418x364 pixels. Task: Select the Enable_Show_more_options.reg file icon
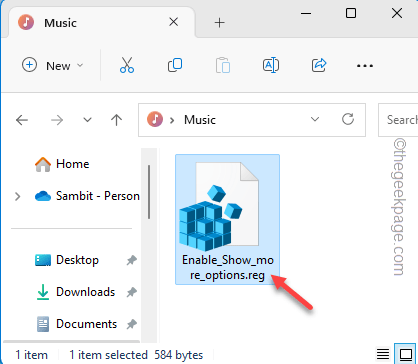tap(219, 207)
